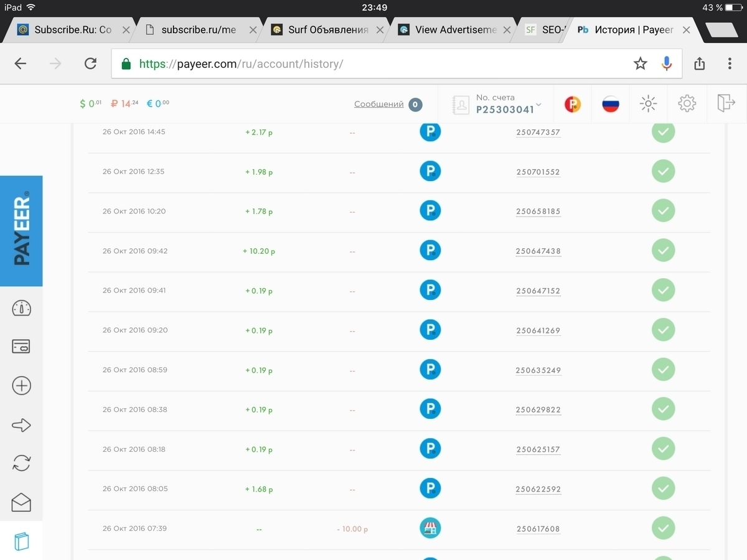Open the transfer arrow icon in sidebar

(21, 425)
